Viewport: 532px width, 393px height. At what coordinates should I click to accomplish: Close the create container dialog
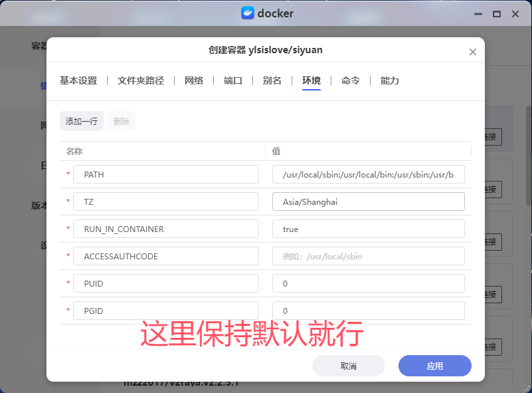[x=473, y=52]
